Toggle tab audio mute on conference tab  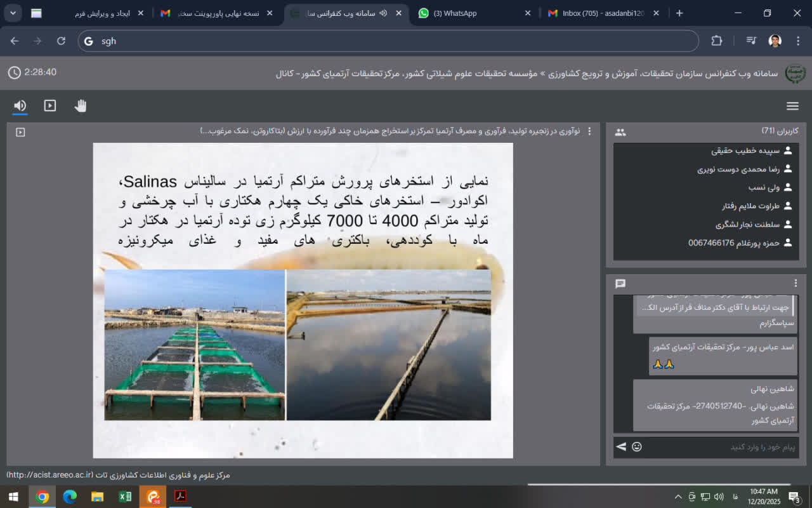click(x=383, y=13)
